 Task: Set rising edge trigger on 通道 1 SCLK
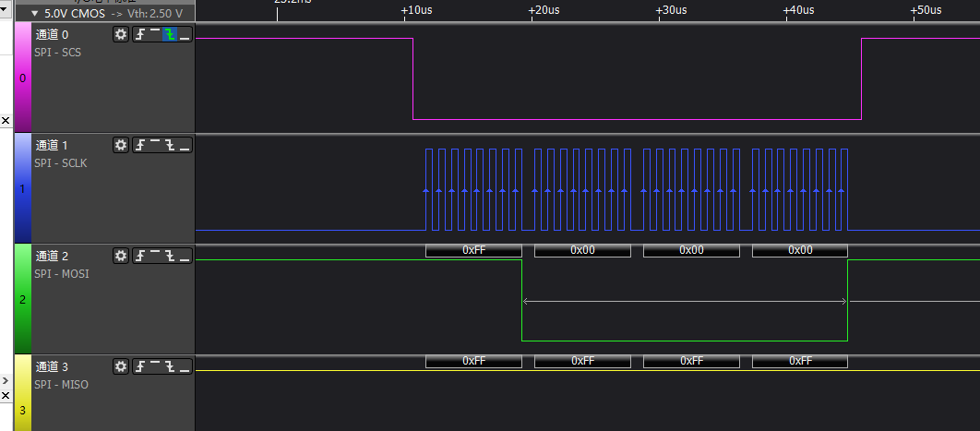pyautogui.click(x=140, y=145)
